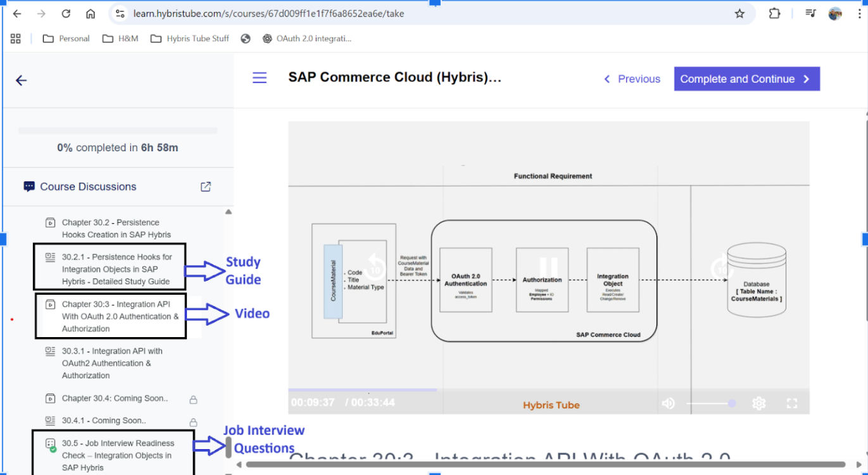868x475 pixels.
Task: Adjust the video volume slider
Action: (710, 403)
